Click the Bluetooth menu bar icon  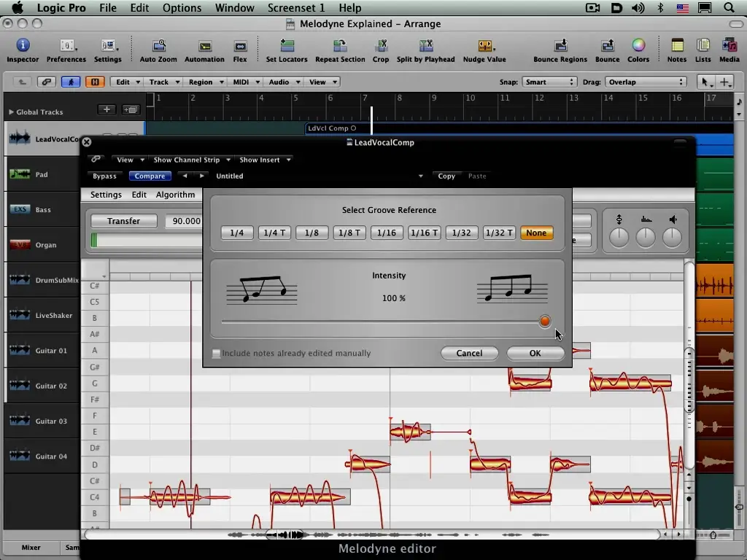pyautogui.click(x=660, y=7)
